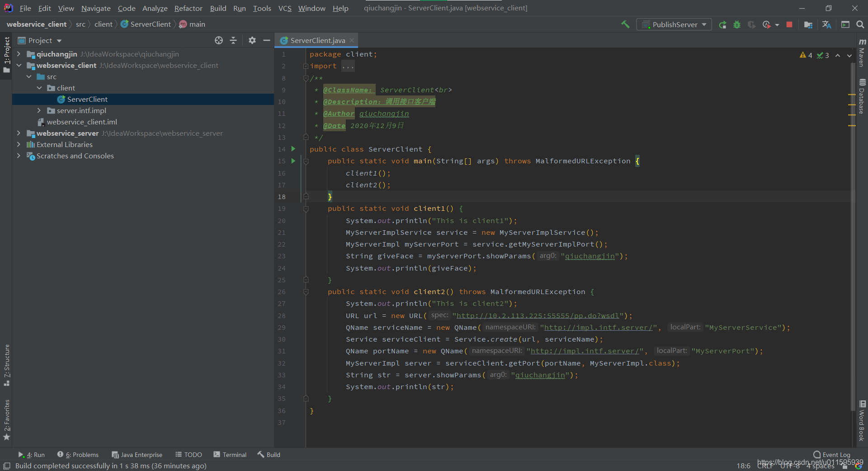868x471 pixels.
Task: Click the warnings indicator showing 4
Action: [x=806, y=55]
